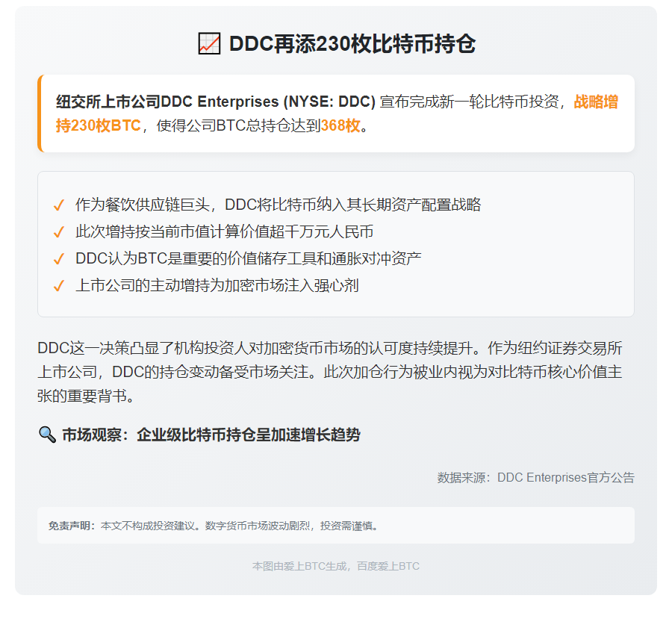Click the checkmark beside 'DDC认为BTC是重要的价值储存工具'
The width and height of the screenshot is (672, 619).
(x=59, y=259)
